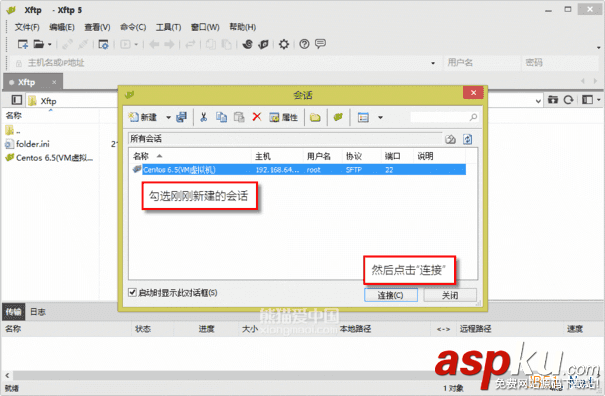This screenshot has width=605, height=396.
Task: Open the 窗口(W) menu
Action: coord(205,27)
